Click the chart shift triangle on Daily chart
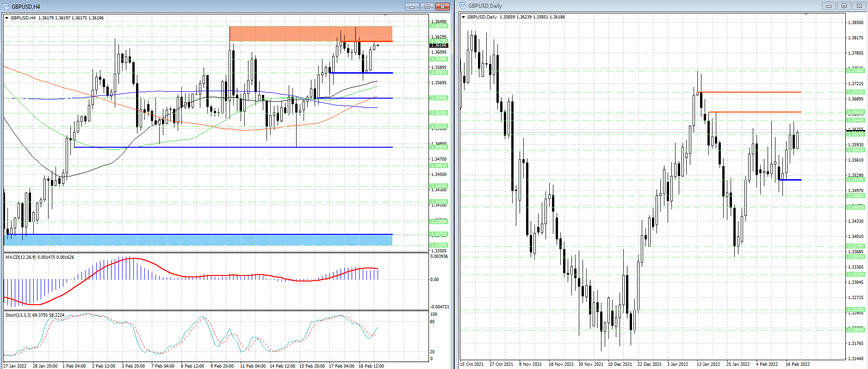The height and width of the screenshot is (369, 868). tap(806, 15)
